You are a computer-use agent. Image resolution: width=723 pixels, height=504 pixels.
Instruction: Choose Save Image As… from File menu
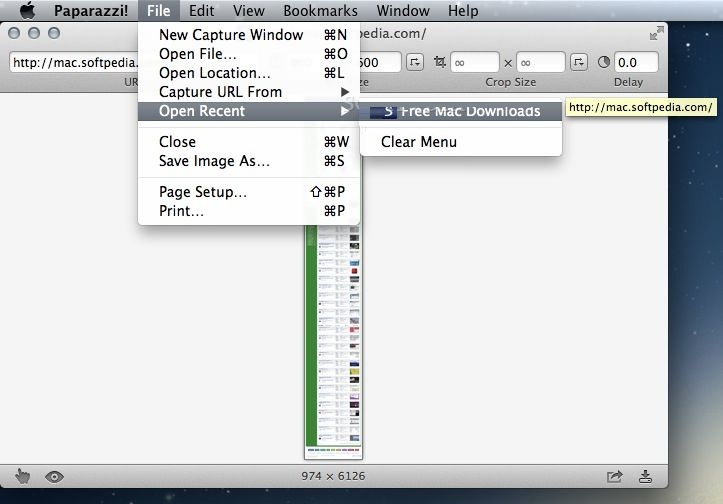[214, 161]
